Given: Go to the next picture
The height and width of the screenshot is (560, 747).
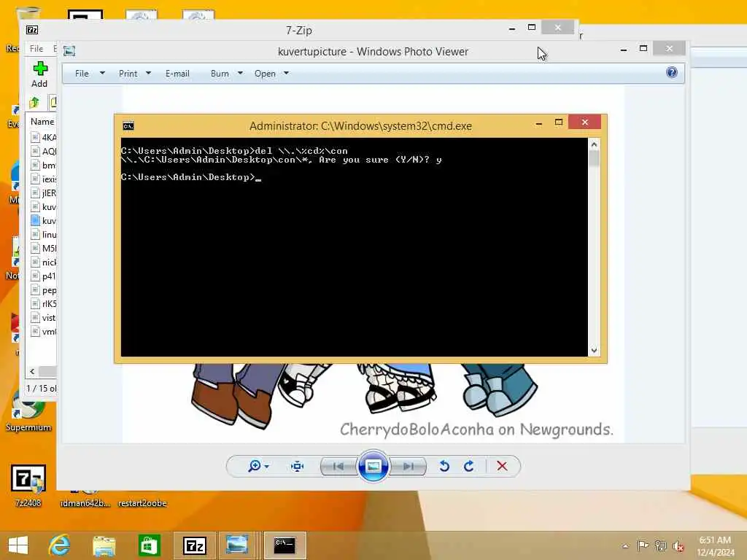Looking at the screenshot, I should coord(408,466).
